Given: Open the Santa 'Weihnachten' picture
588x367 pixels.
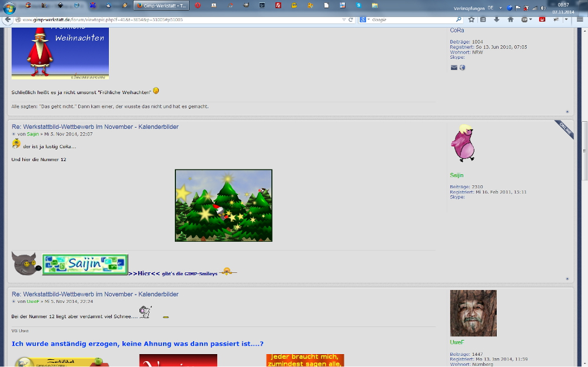Looking at the screenshot, I should [60, 54].
